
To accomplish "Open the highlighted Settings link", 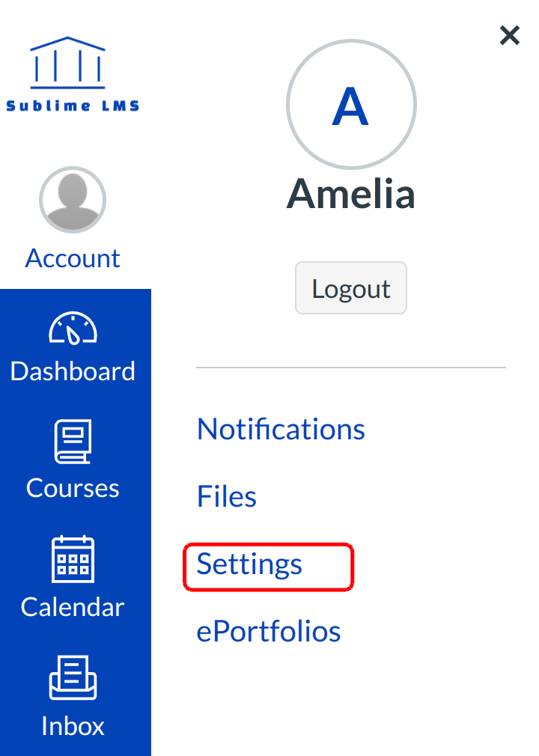I will 249,564.
